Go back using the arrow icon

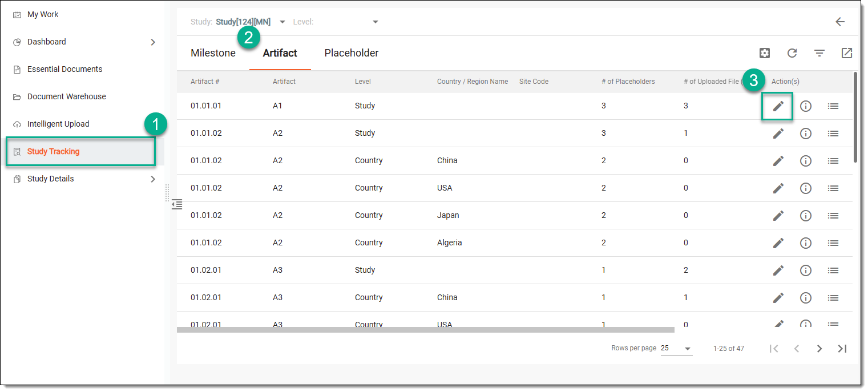840,22
